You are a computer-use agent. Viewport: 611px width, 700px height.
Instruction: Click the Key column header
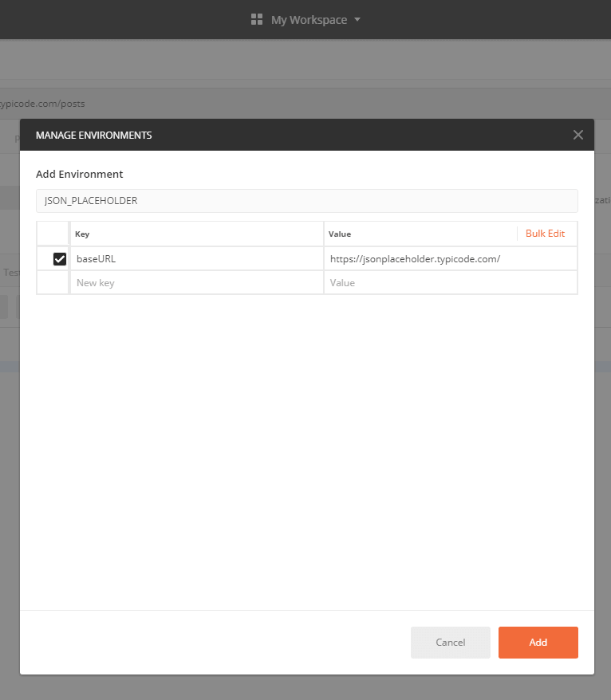83,234
